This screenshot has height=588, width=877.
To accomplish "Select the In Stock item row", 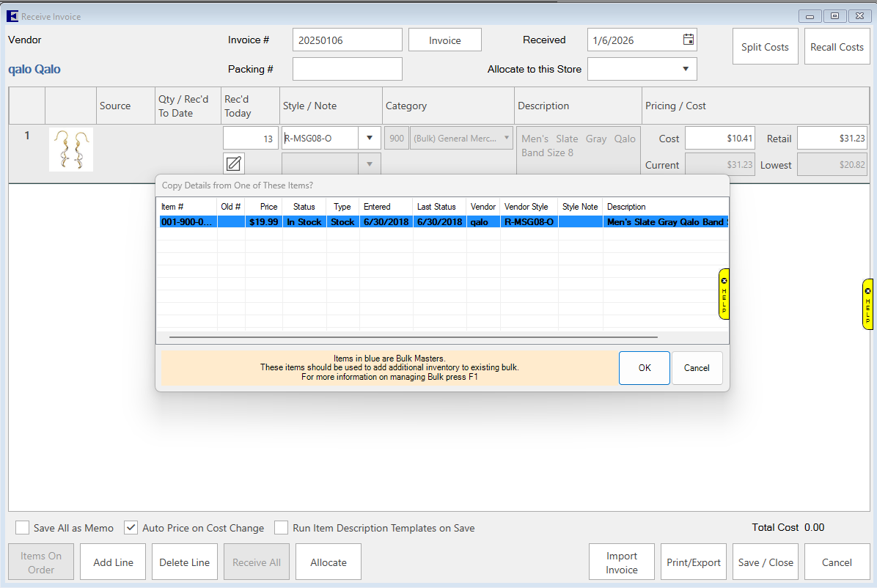I will [x=440, y=221].
